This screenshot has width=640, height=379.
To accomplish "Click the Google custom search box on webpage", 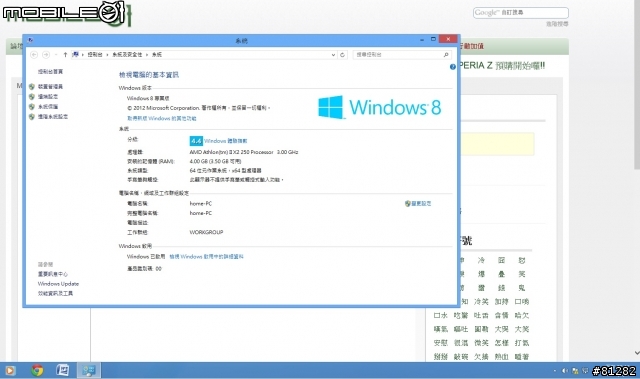I will pos(521,13).
